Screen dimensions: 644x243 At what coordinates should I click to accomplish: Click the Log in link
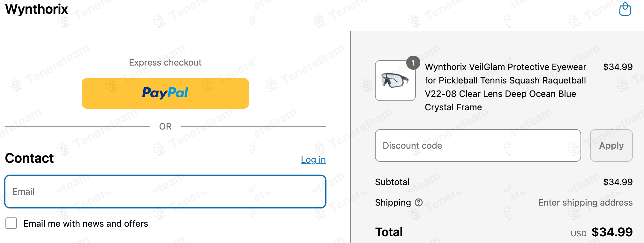(313, 160)
